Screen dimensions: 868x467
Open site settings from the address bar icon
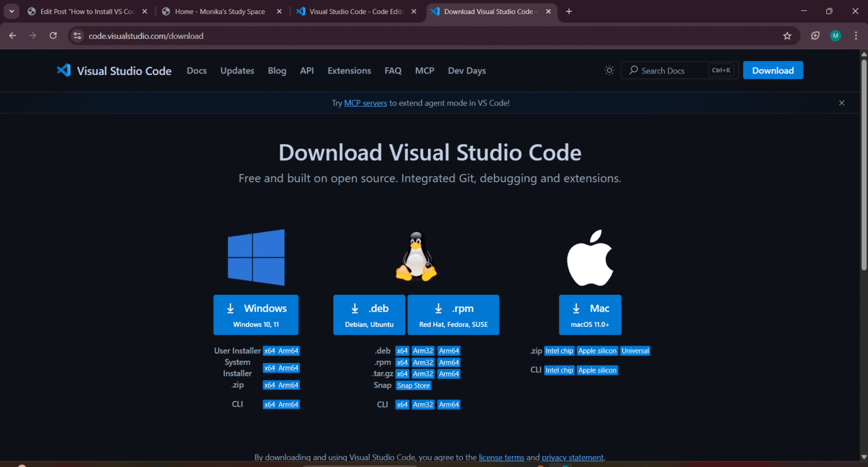pos(76,36)
